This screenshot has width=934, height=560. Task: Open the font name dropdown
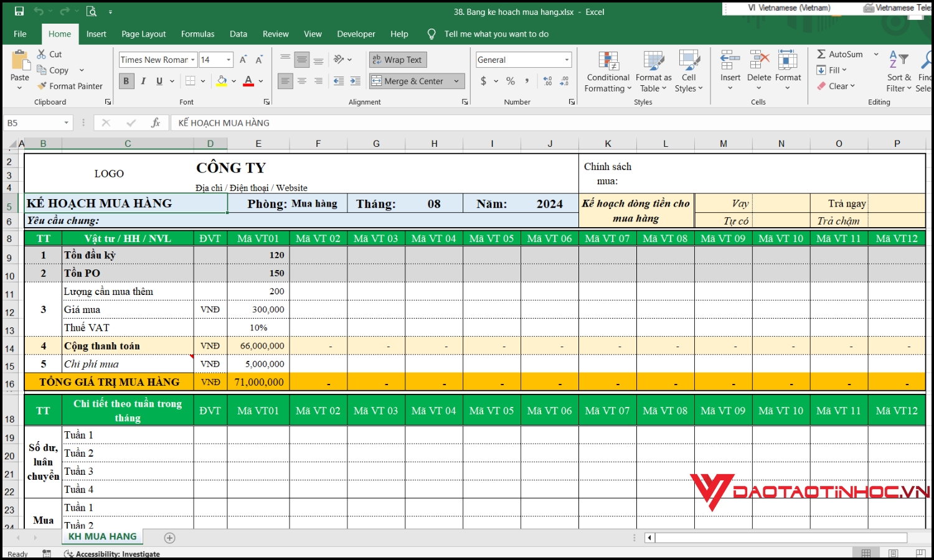[193, 60]
